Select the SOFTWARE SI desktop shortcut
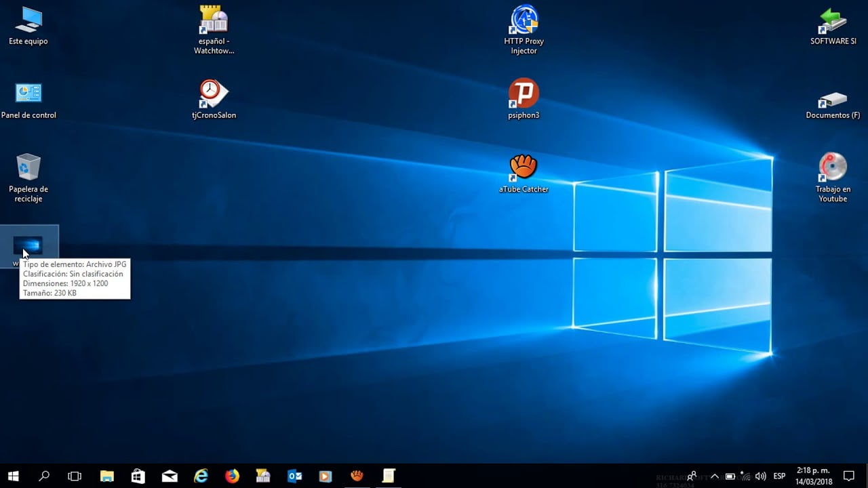The image size is (868, 488). coord(833,26)
